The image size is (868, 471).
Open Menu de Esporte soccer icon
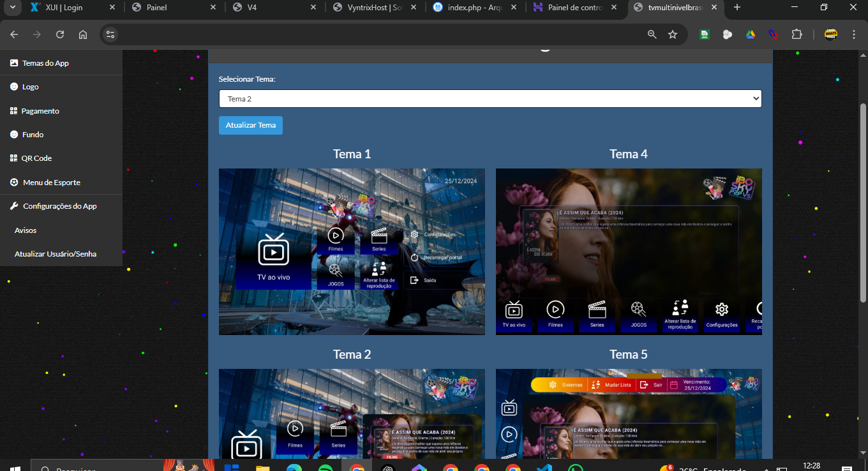point(14,183)
